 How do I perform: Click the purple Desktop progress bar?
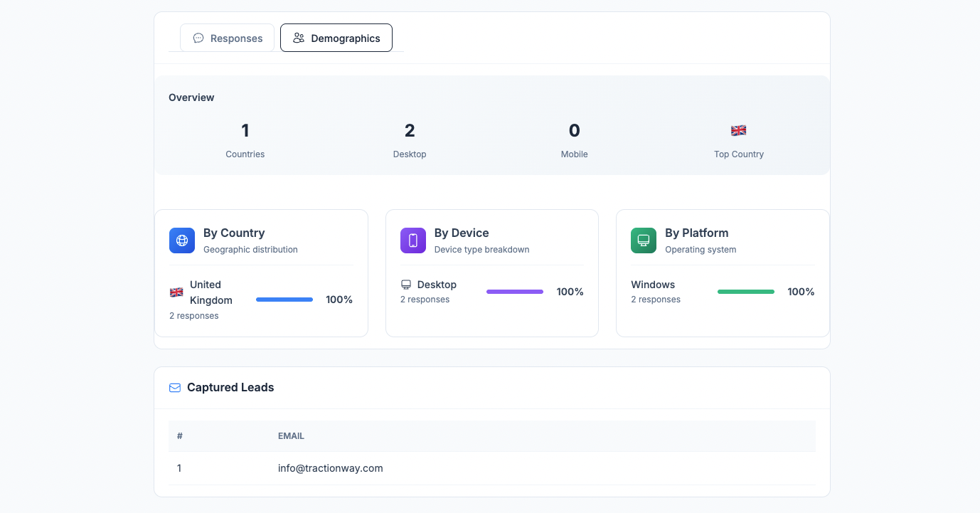coord(514,292)
